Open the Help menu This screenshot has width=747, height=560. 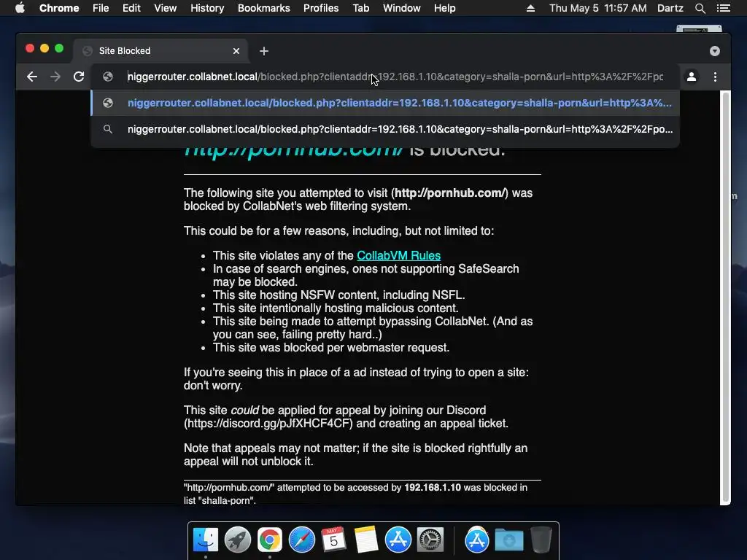click(x=444, y=8)
